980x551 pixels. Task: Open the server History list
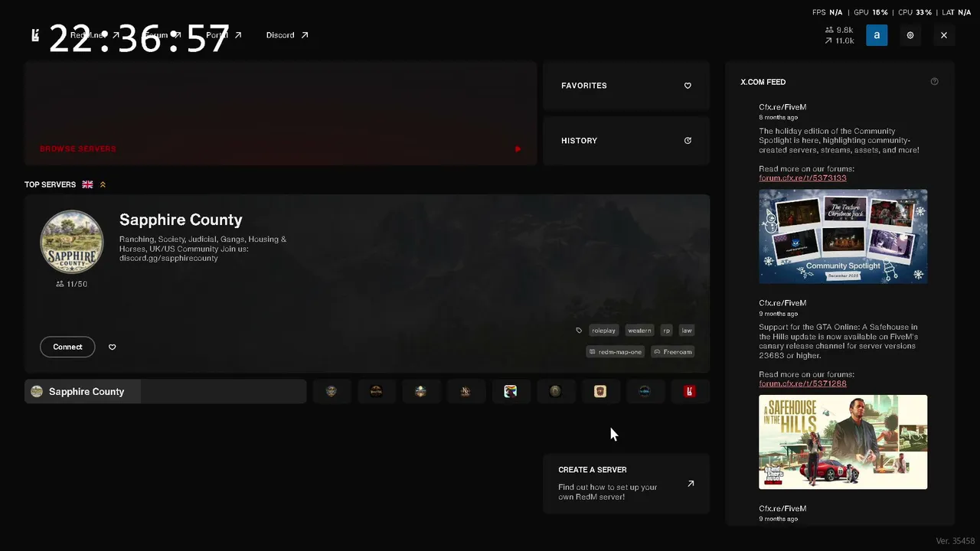point(626,141)
